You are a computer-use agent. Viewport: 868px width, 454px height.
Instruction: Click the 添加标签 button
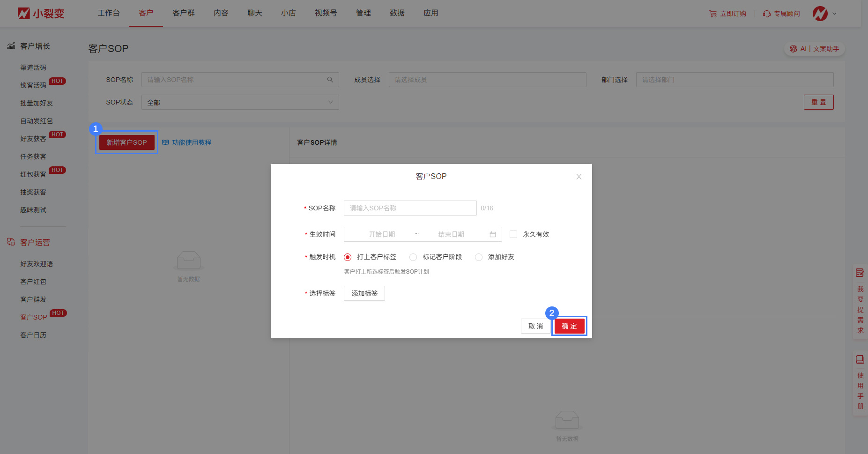coord(364,293)
